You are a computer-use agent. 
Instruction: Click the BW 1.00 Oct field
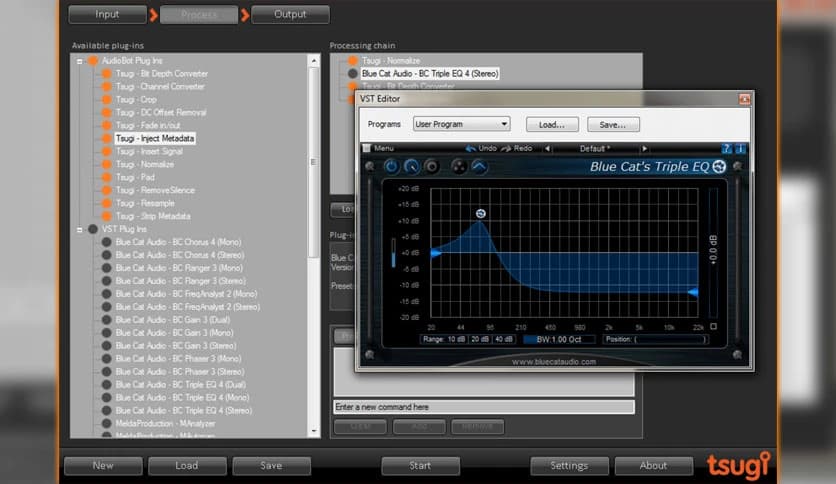tap(559, 340)
